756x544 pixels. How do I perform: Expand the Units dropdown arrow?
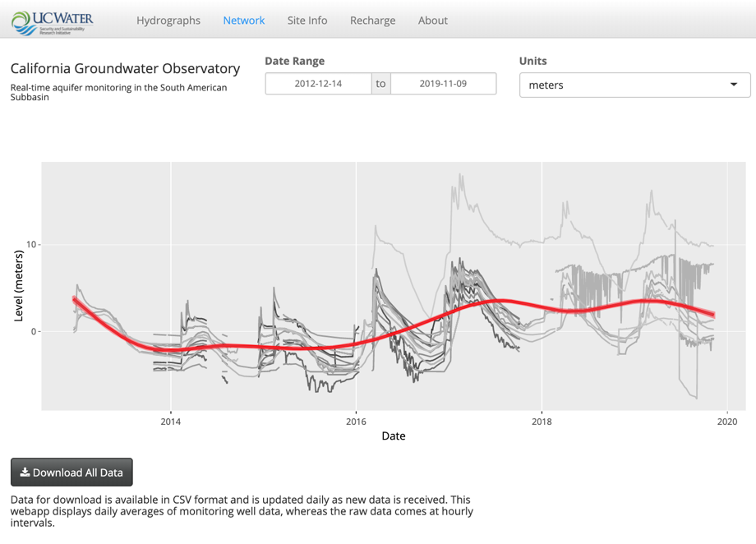point(734,85)
